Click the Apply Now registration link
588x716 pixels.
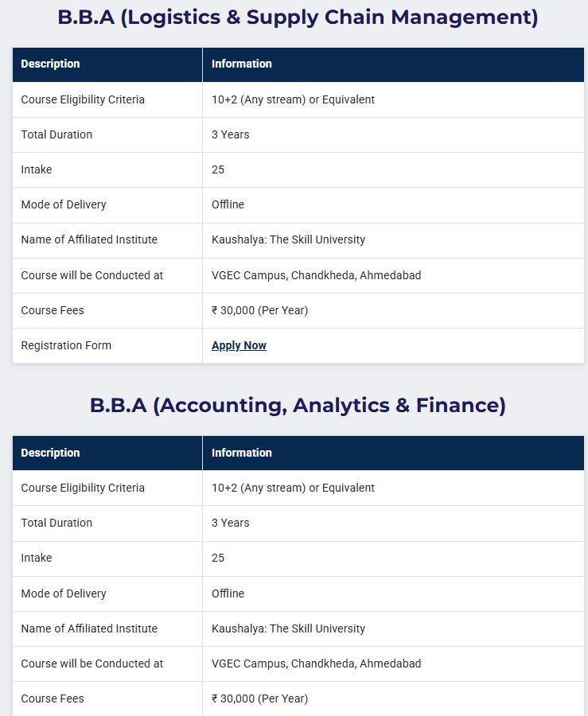[239, 345]
